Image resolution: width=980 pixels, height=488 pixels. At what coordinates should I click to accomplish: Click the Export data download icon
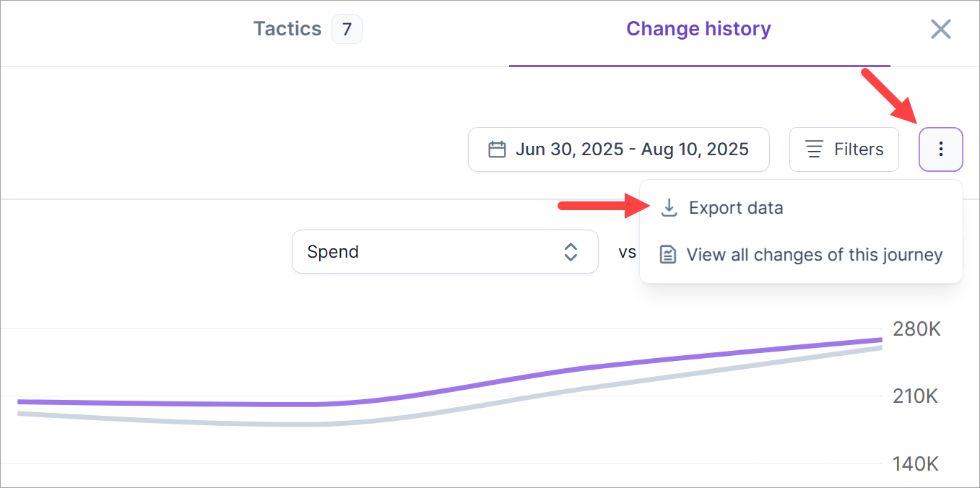pyautogui.click(x=669, y=208)
